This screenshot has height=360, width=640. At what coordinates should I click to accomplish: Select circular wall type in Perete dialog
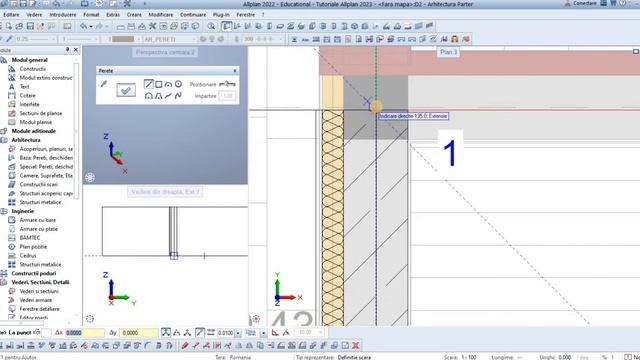(178, 84)
